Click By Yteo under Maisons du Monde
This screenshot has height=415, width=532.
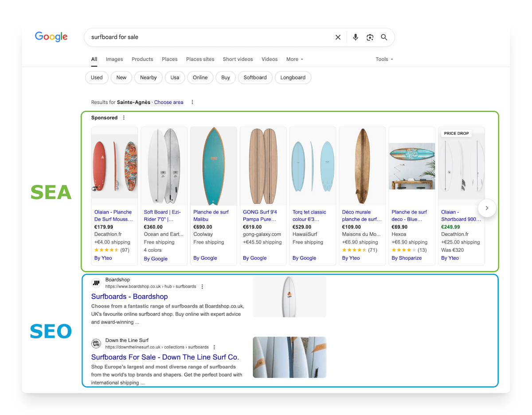click(x=351, y=258)
